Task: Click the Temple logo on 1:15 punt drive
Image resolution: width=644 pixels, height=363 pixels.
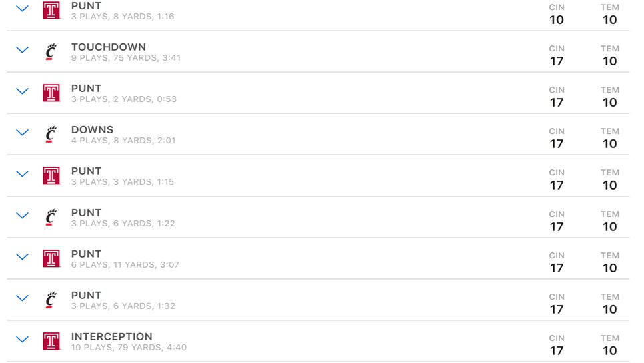Action: tap(51, 175)
